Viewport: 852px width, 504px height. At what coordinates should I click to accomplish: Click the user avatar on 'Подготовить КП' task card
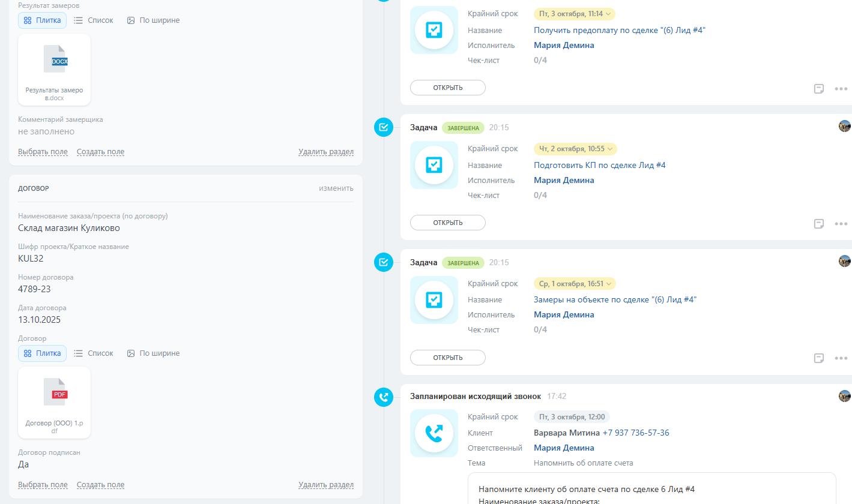pos(845,126)
